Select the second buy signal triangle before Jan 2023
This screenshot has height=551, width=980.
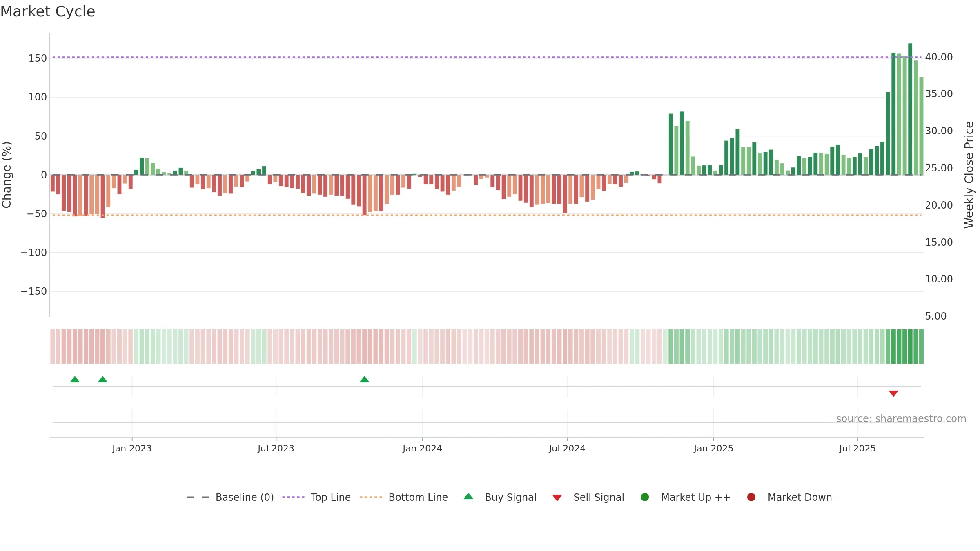103,379
